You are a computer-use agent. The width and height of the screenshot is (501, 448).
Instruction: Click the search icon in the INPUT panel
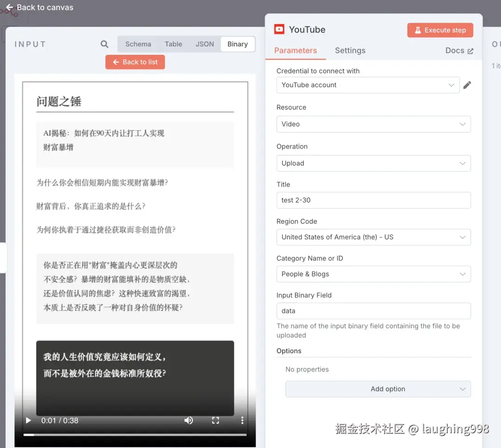point(104,44)
